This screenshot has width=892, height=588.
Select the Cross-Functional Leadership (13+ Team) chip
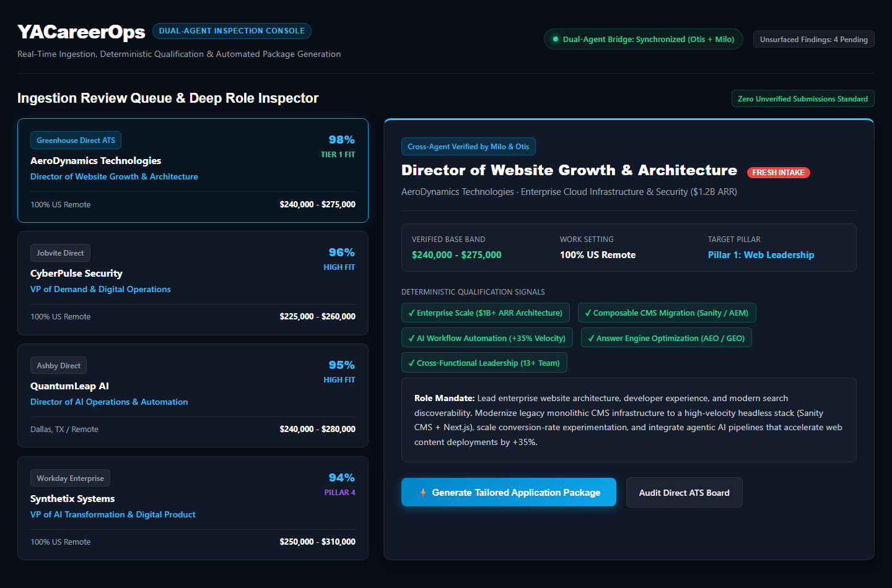[484, 363]
